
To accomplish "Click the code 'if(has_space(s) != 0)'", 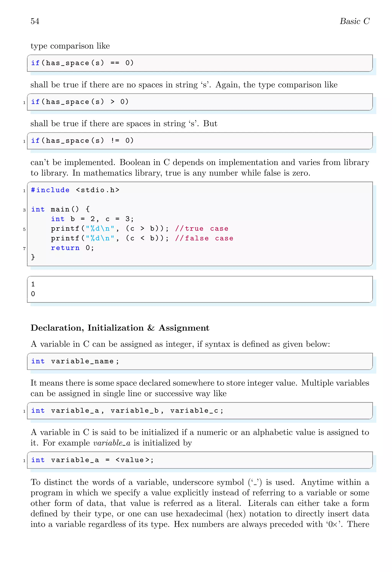I will coord(82,141).
